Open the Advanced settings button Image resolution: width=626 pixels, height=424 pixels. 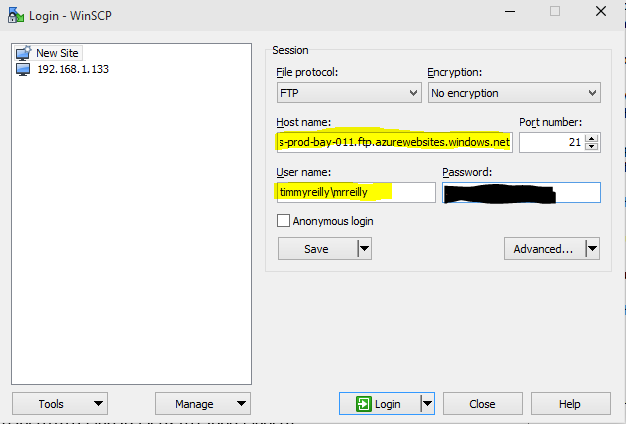[x=545, y=249]
